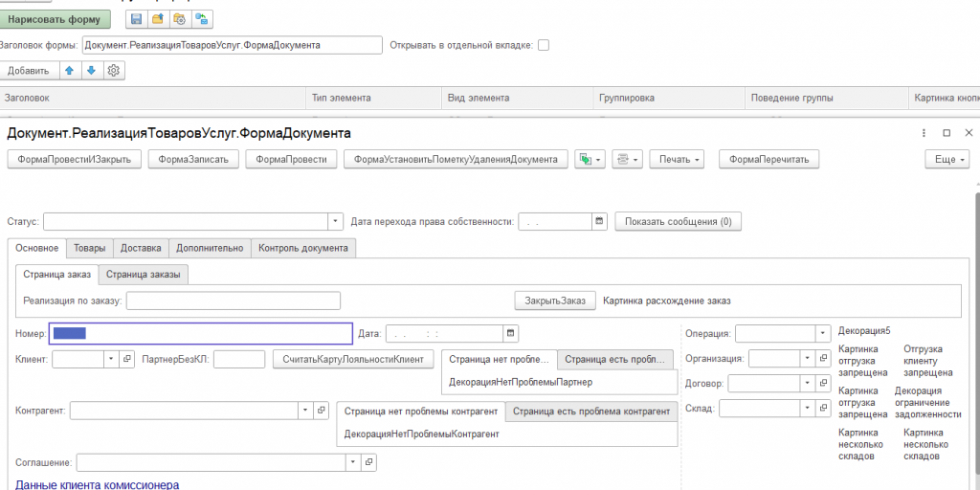Click the Показать сообщения (0) button
Image resolution: width=980 pixels, height=490 pixels.
point(678,221)
